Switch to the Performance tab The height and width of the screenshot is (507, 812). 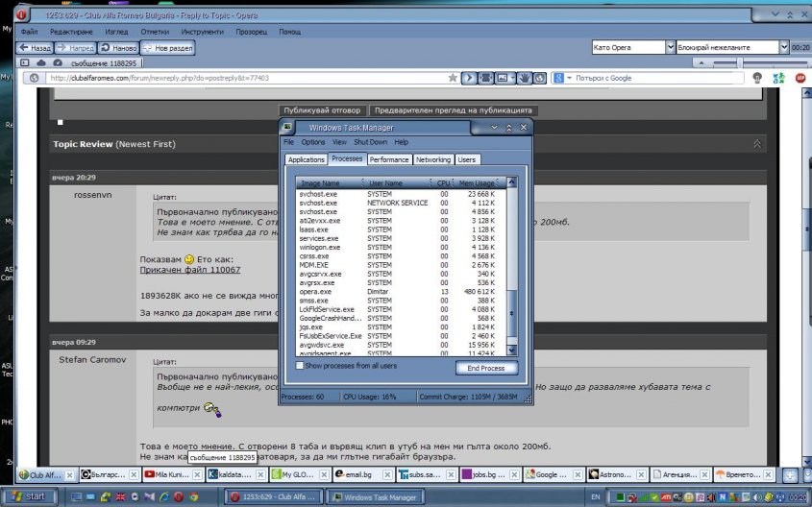tap(389, 159)
